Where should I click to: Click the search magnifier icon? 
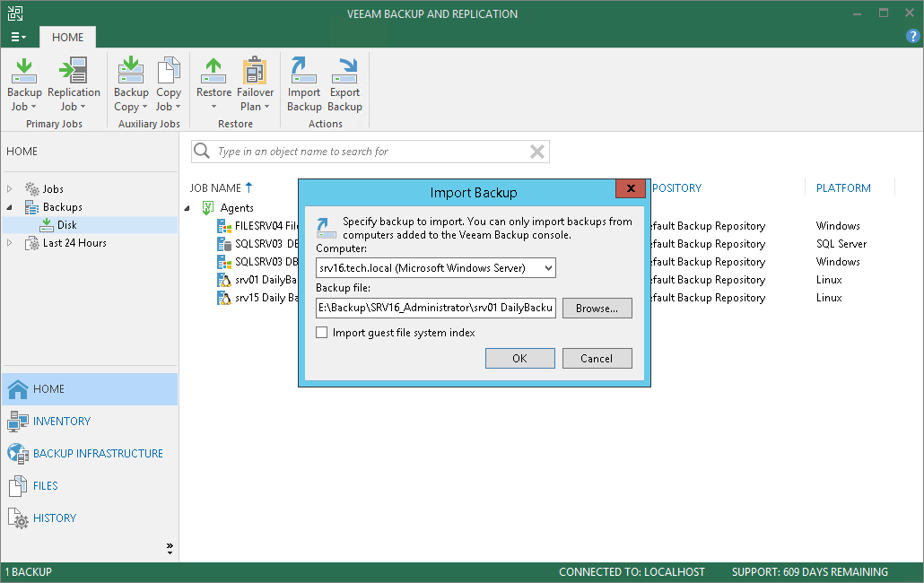pyautogui.click(x=202, y=151)
